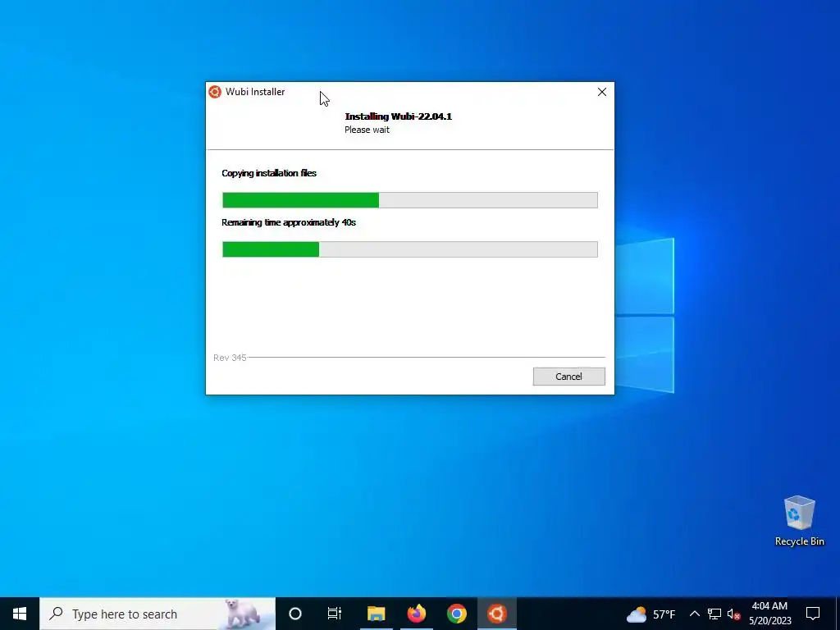The height and width of the screenshot is (630, 840).
Task: Open Cortana from the taskbar
Action: pyautogui.click(x=294, y=614)
